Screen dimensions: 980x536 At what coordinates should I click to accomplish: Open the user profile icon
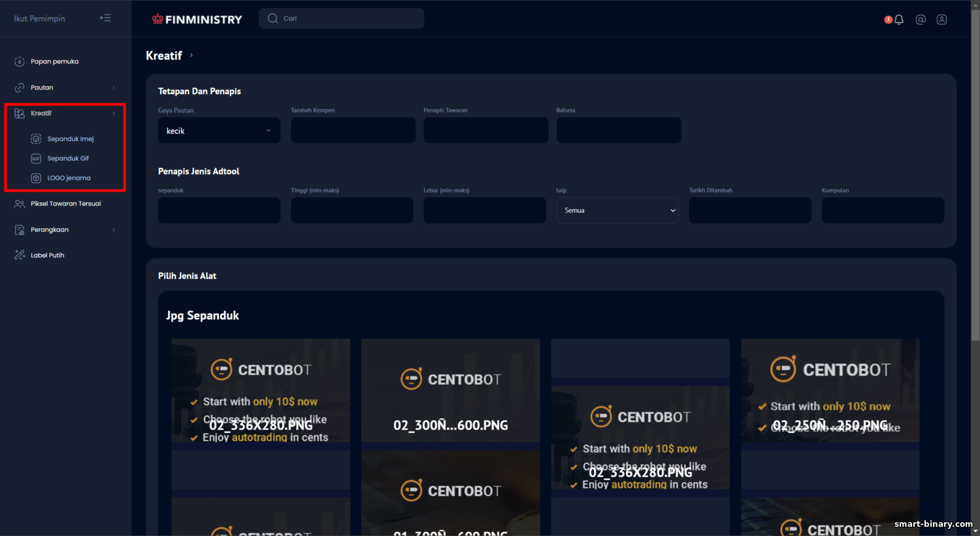point(941,20)
